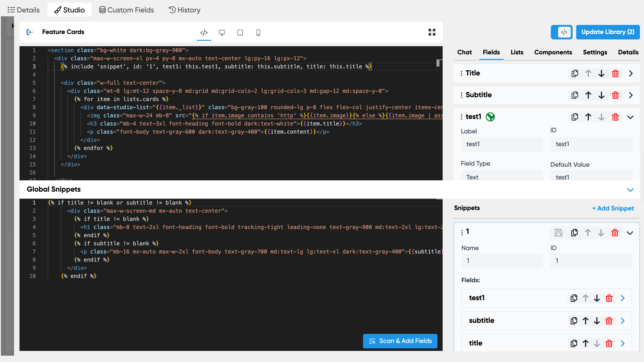Expand the Title field chevron

[631, 73]
